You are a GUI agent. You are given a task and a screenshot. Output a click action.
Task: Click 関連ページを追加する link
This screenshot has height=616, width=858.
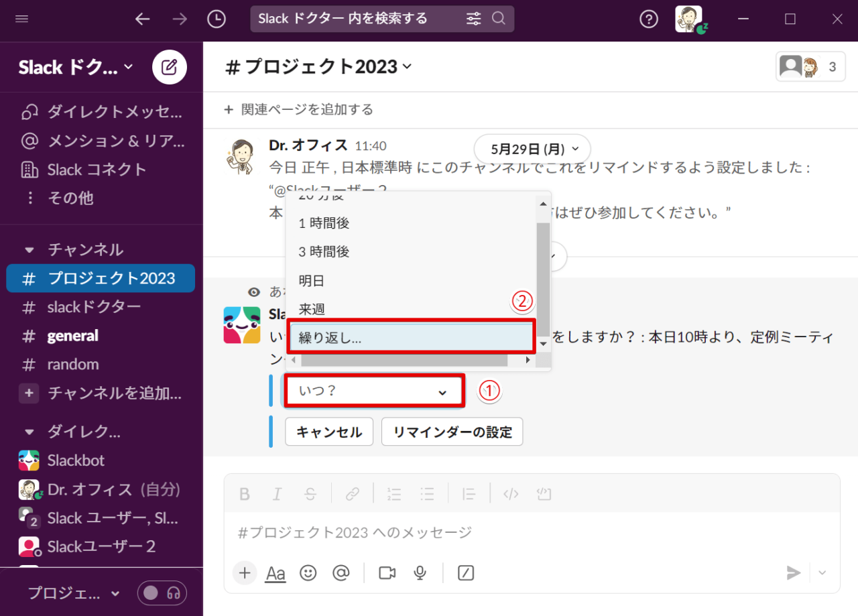[299, 109]
